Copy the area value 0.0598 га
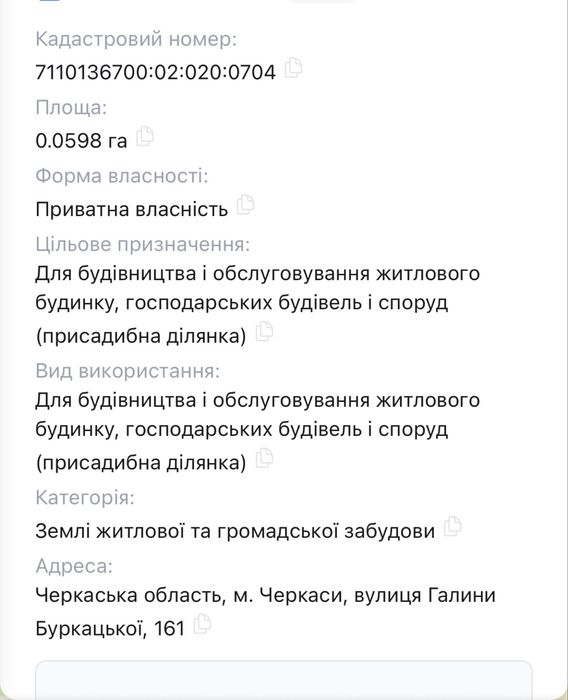Viewport: 568px width, 700px height. tap(145, 136)
